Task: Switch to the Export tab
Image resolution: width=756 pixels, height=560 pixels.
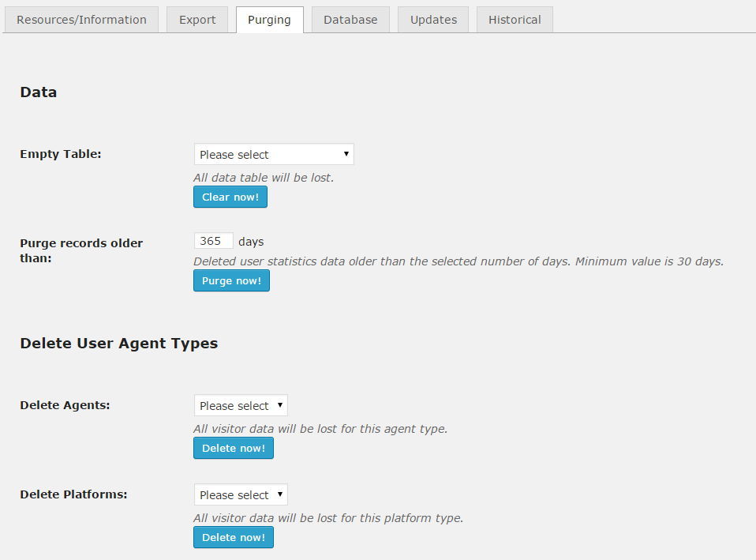Action: [x=197, y=20]
